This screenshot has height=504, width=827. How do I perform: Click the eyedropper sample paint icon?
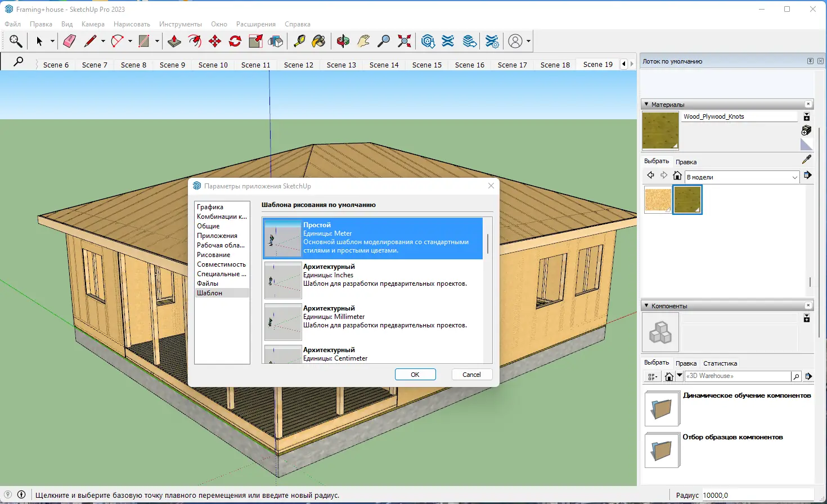[806, 160]
